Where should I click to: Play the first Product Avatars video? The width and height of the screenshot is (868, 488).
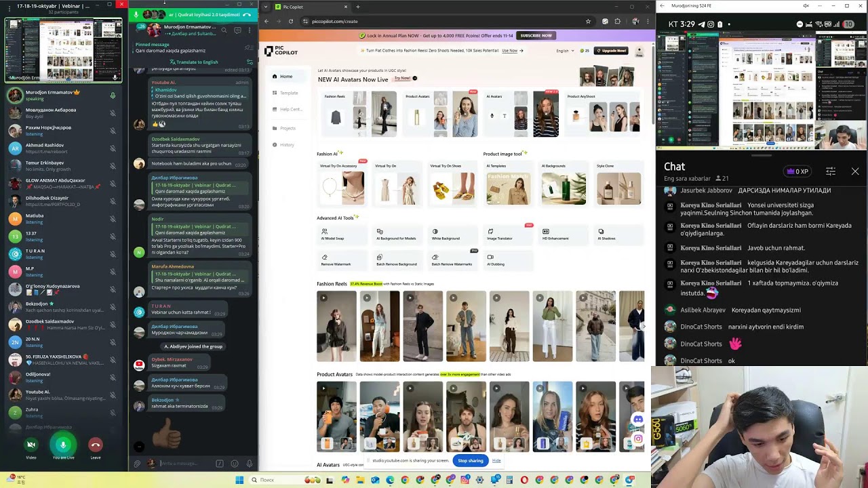[x=336, y=416]
